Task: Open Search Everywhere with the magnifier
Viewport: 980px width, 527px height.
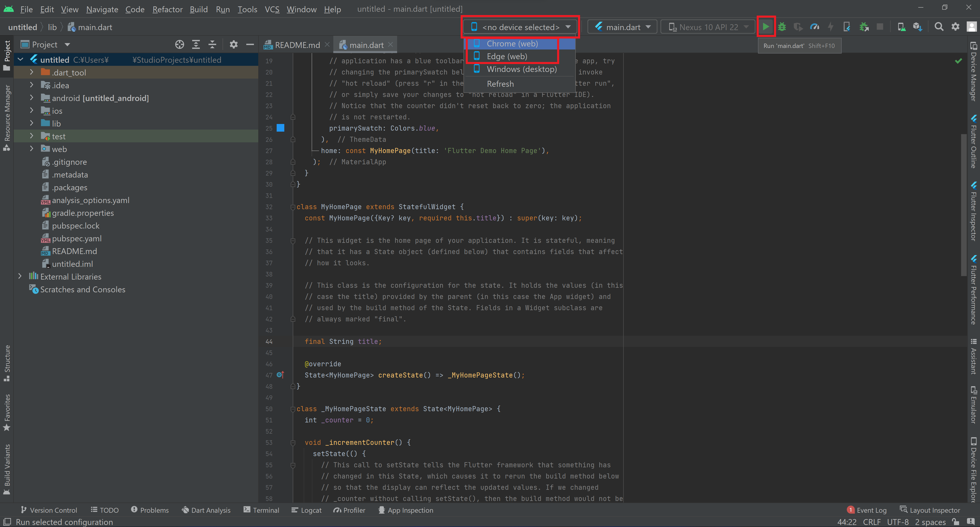Action: pyautogui.click(x=939, y=27)
